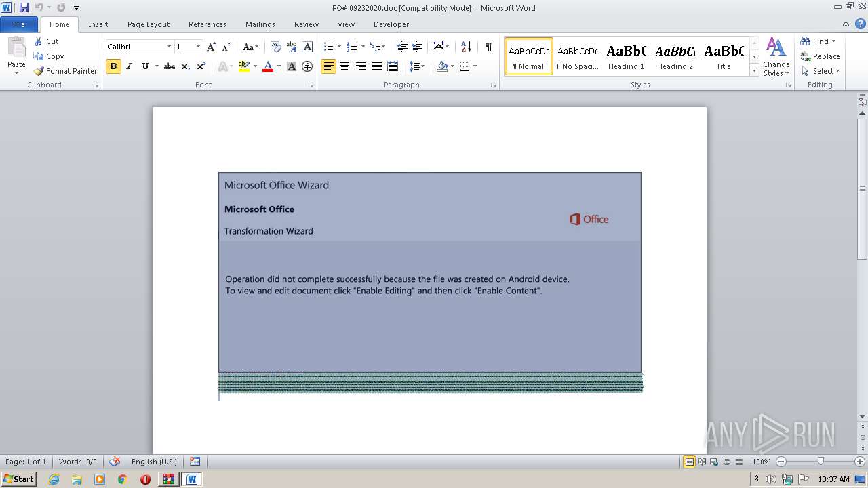Align text to the right
The height and width of the screenshot is (488, 868).
tap(361, 66)
